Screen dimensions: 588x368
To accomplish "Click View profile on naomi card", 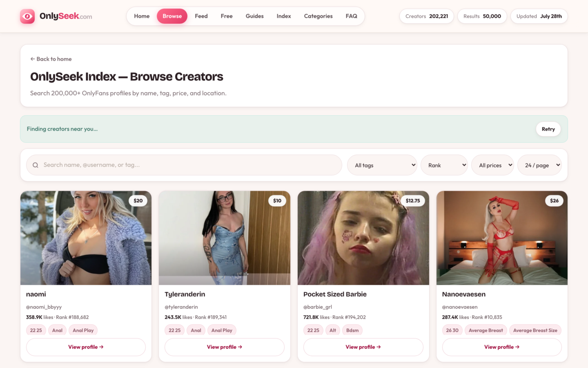I will (86, 347).
